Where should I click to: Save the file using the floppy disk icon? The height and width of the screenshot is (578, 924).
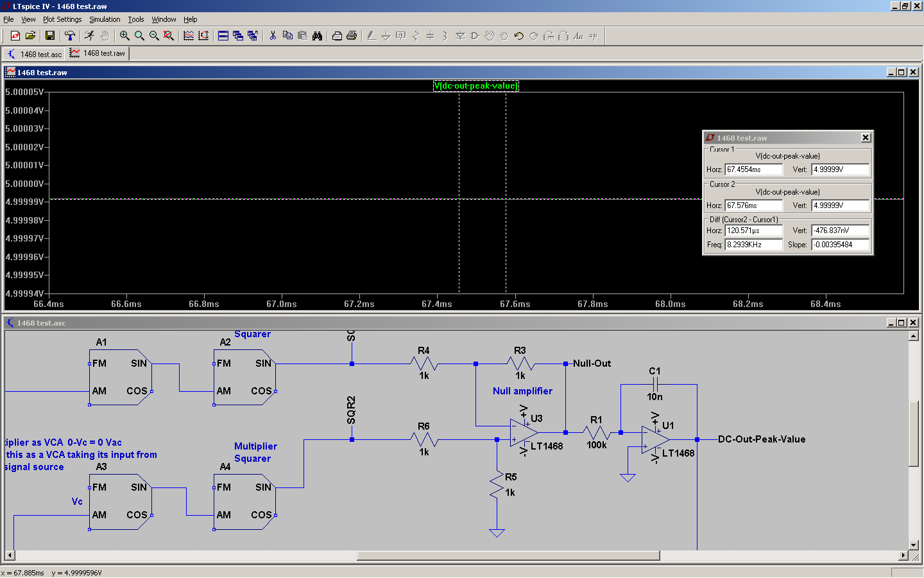49,36
